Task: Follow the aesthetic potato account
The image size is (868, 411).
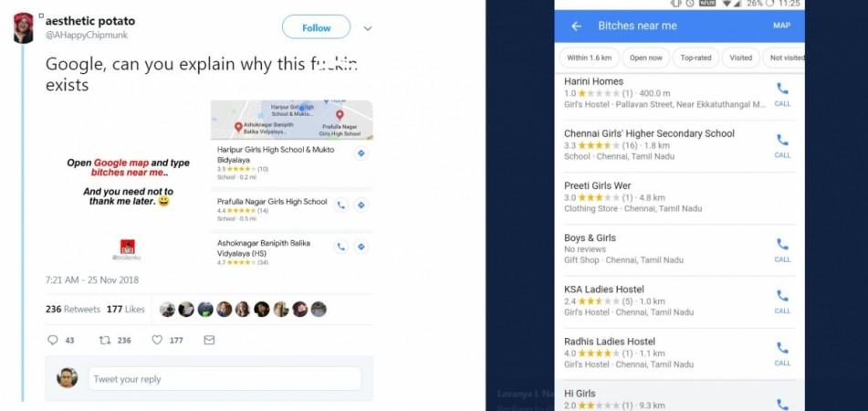Action: tap(316, 27)
